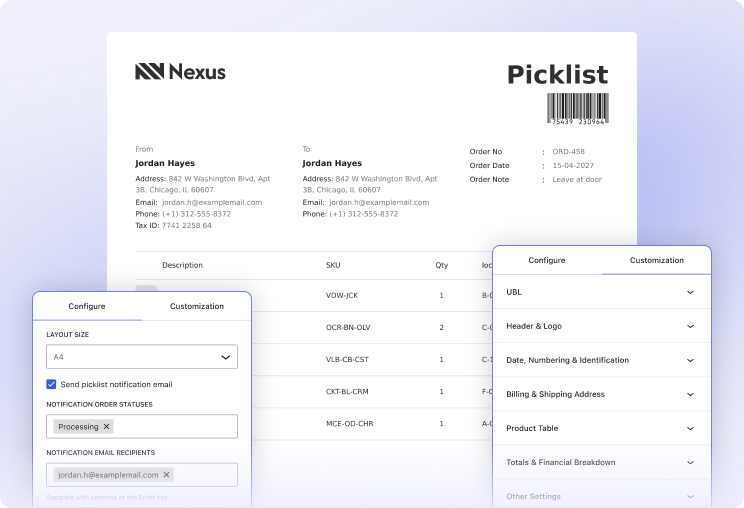
Task: Select Customization tab in left panel
Action: 197,306
